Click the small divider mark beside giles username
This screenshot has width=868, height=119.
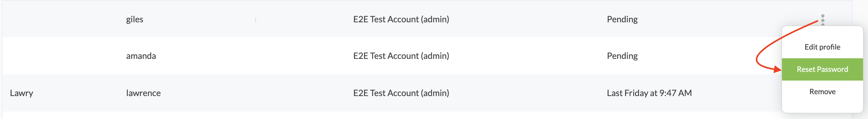(256, 20)
